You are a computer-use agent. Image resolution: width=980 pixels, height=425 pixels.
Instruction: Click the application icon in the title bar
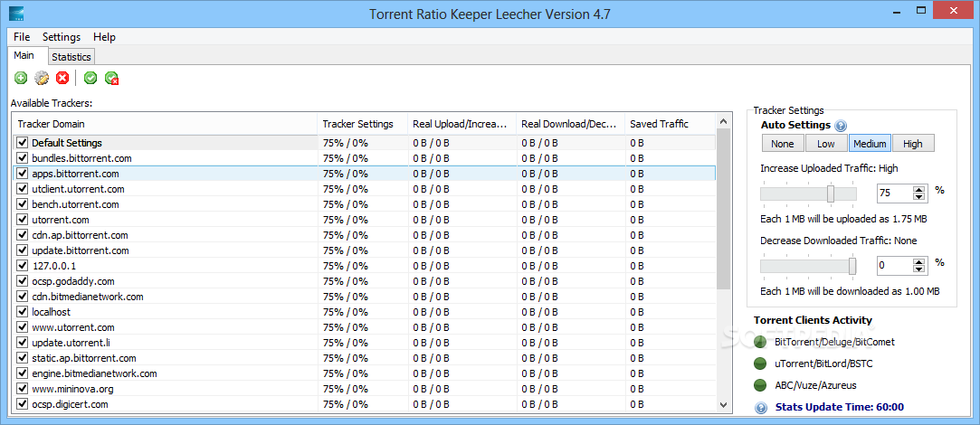[x=17, y=14]
